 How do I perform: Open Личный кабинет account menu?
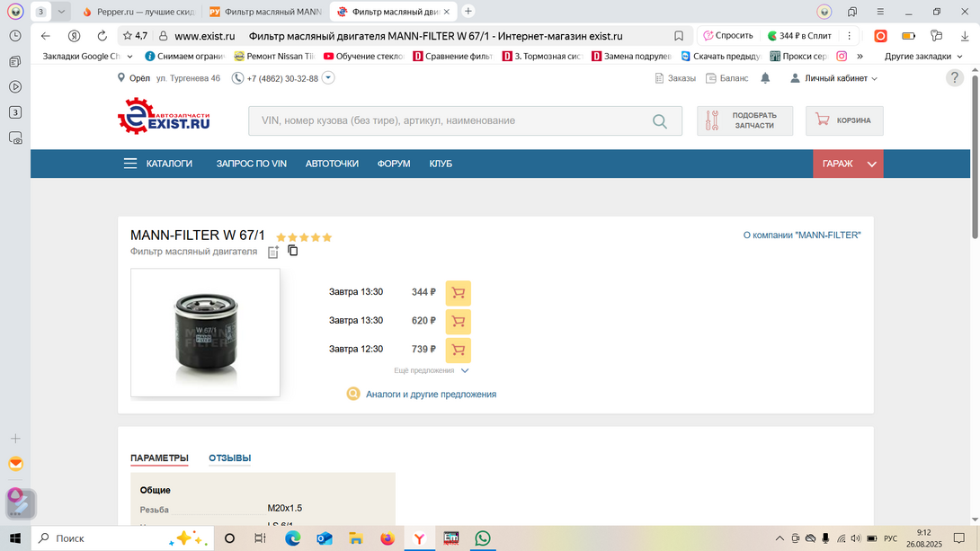833,78
